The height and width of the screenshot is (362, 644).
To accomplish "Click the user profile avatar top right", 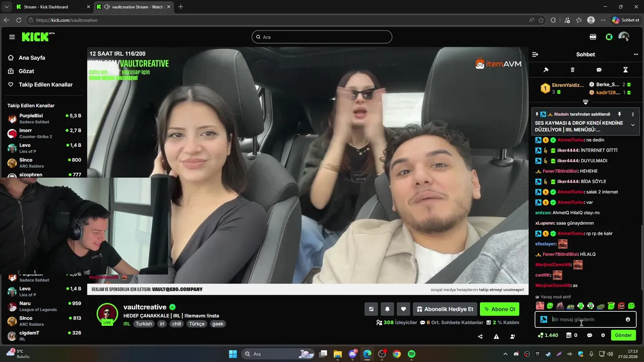I will tap(624, 37).
